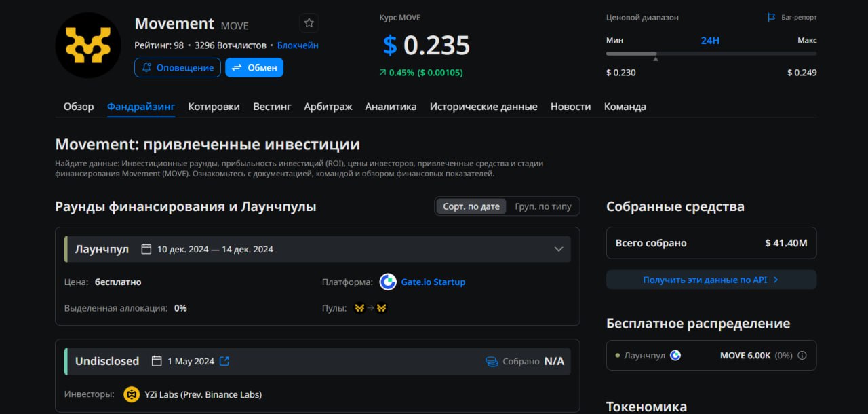The height and width of the screenshot is (414, 868).
Task: Click the price range slider bar
Action: click(711, 53)
